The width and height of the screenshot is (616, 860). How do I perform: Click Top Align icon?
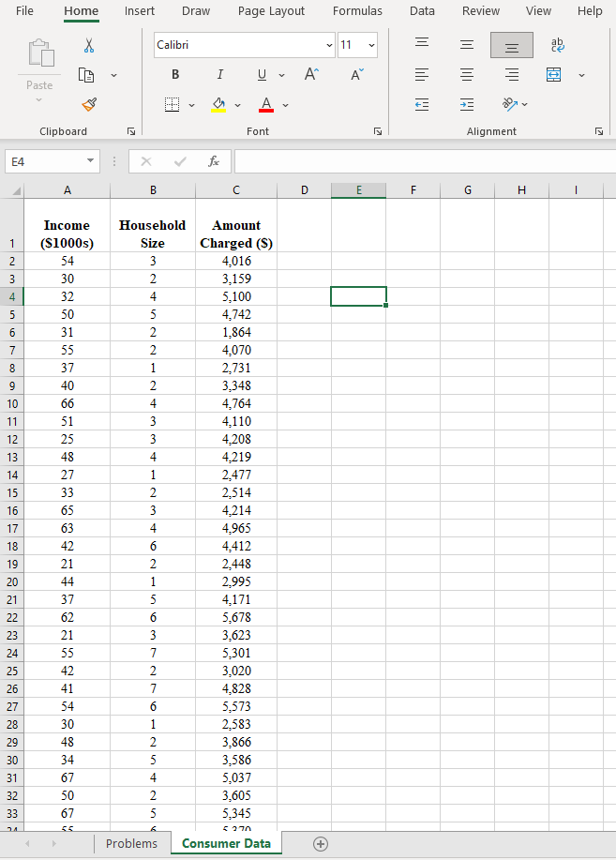click(422, 45)
